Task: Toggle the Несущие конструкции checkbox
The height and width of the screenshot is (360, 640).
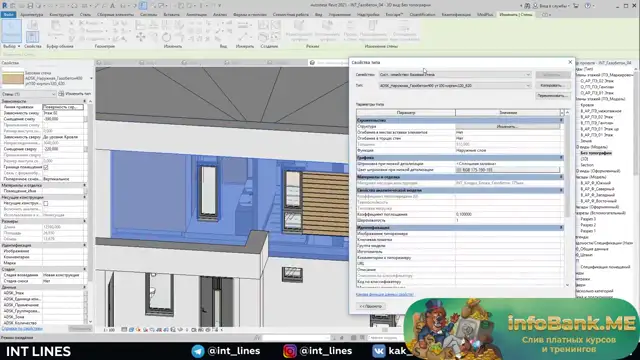Action: coord(46,203)
